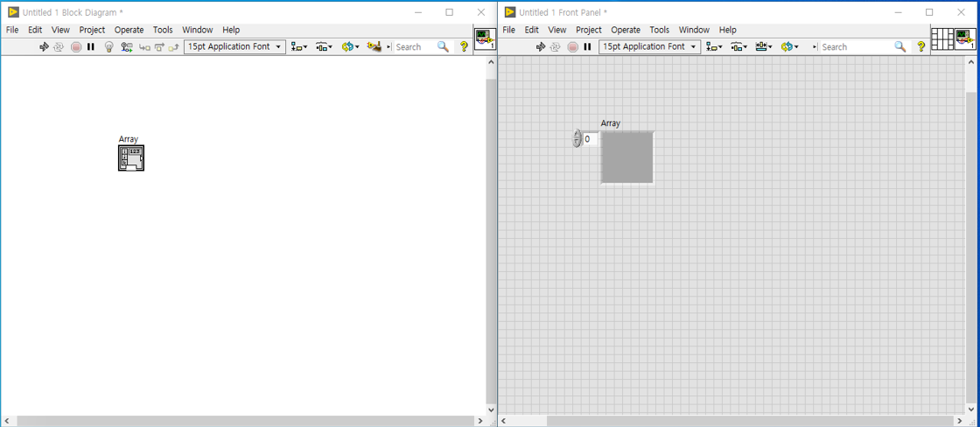Click Run Continuously in Front Panel toolbar
980x427 pixels.
[556, 47]
